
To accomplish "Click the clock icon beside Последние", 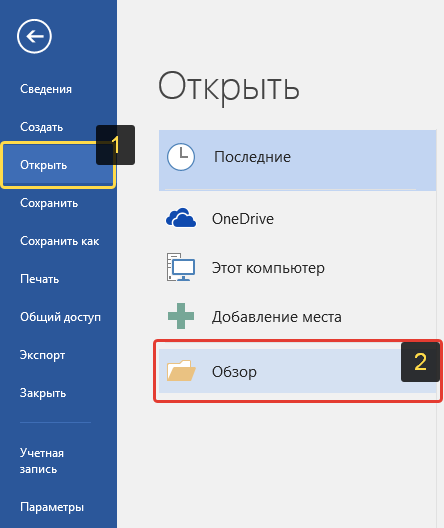I will click(181, 157).
